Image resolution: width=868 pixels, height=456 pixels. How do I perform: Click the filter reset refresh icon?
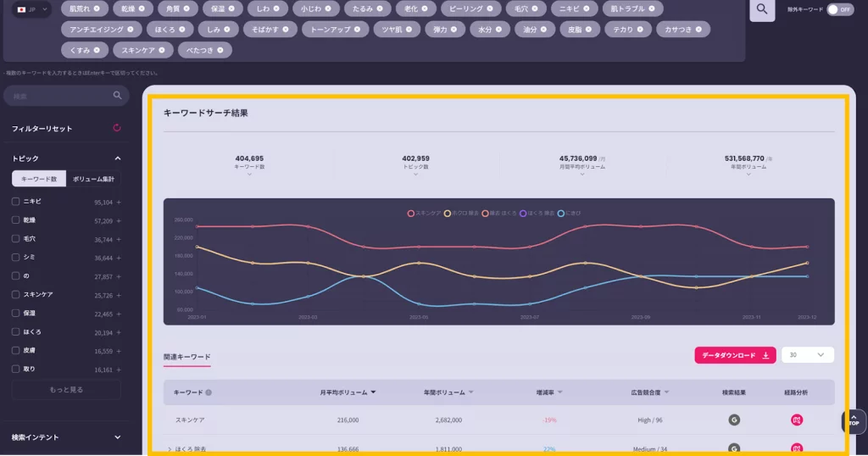[x=117, y=128]
